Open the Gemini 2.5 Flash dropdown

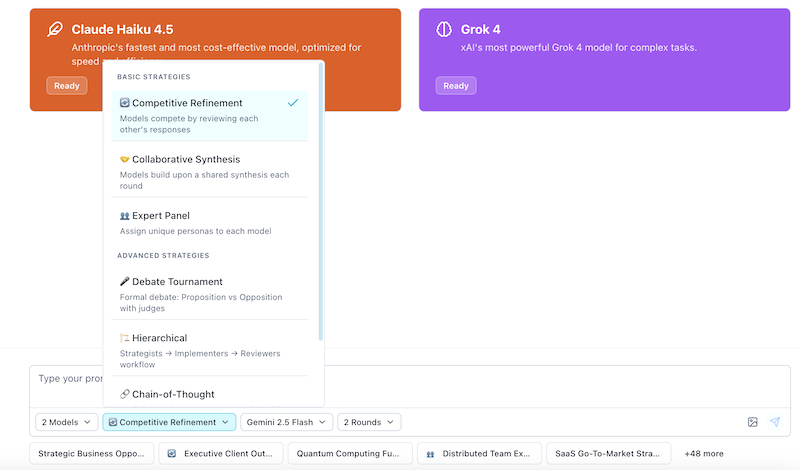tap(286, 422)
